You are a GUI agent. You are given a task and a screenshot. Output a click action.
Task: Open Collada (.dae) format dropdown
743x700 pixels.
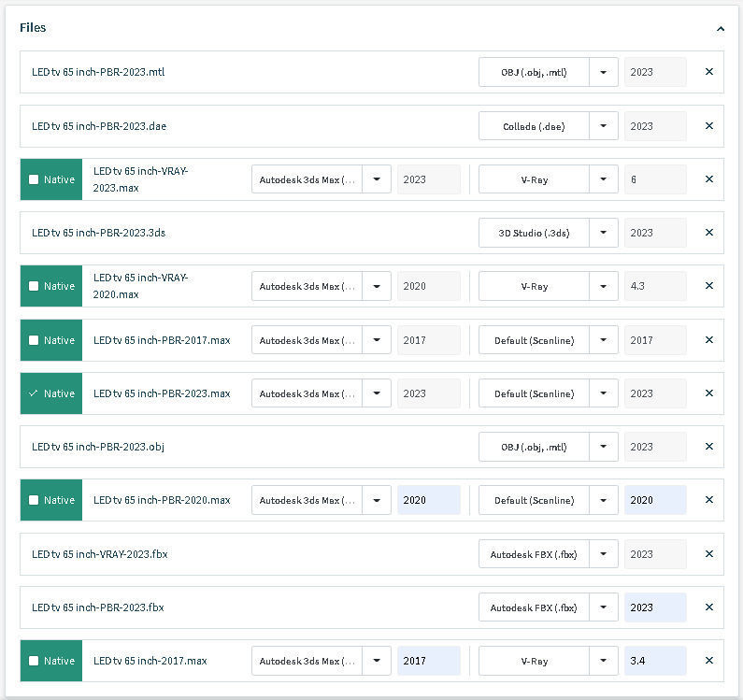coord(604,126)
